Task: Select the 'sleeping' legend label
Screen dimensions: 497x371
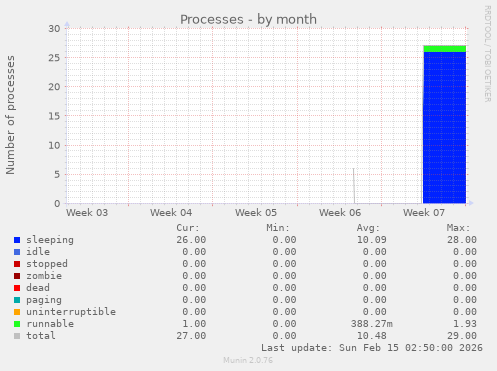Action: [x=50, y=240]
